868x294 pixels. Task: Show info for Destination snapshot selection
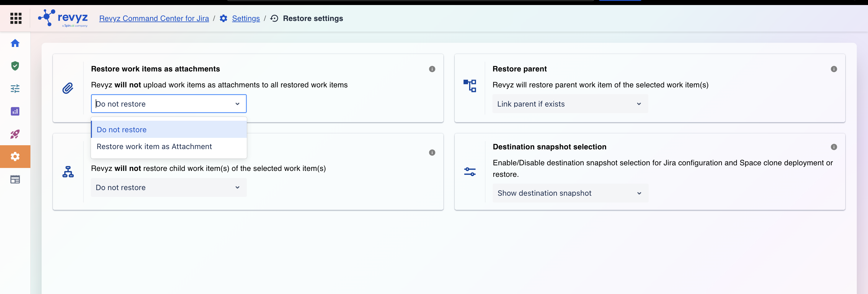point(834,147)
